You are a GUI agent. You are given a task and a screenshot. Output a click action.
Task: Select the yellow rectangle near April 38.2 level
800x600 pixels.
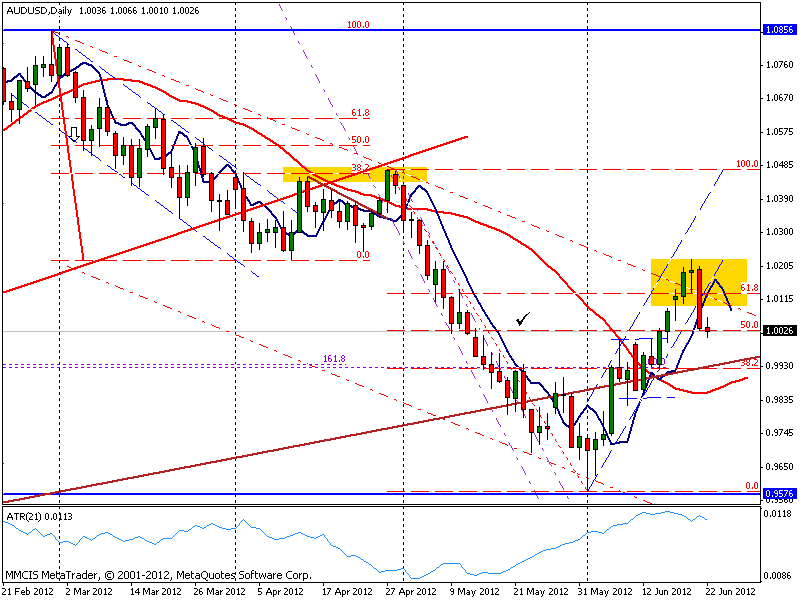pyautogui.click(x=355, y=174)
